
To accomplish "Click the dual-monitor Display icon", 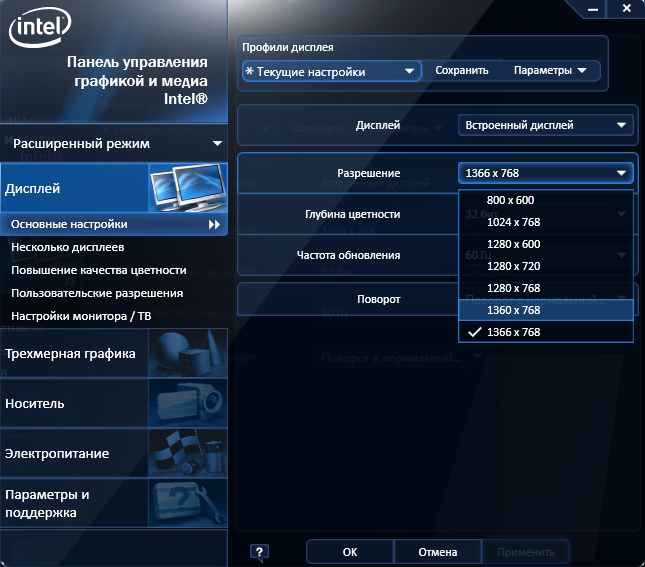I will (x=188, y=188).
